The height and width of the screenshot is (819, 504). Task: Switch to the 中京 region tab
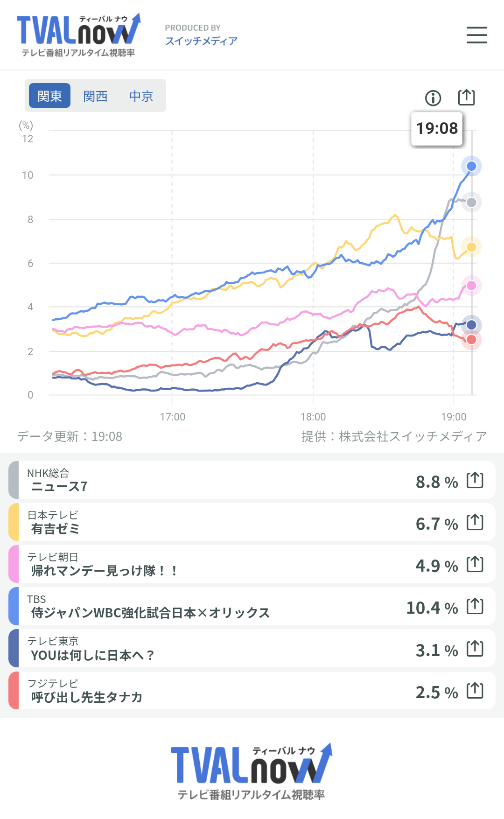pyautogui.click(x=141, y=96)
